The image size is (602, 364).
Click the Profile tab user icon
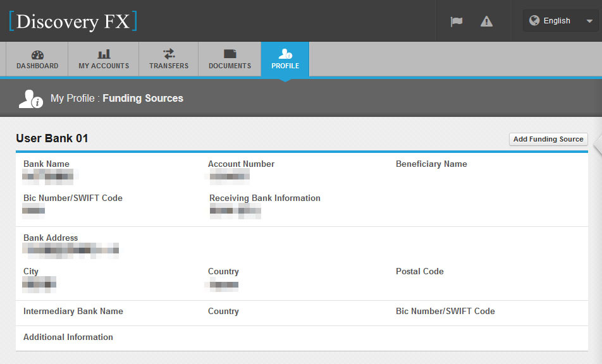(x=285, y=54)
